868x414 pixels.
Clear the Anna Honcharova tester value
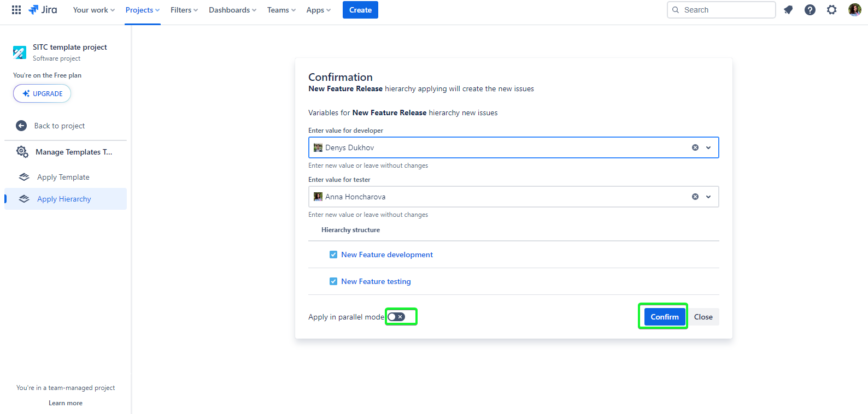click(695, 197)
